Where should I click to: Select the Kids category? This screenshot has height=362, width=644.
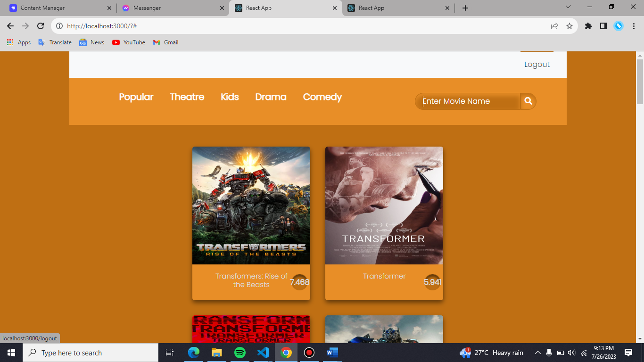pos(230,97)
